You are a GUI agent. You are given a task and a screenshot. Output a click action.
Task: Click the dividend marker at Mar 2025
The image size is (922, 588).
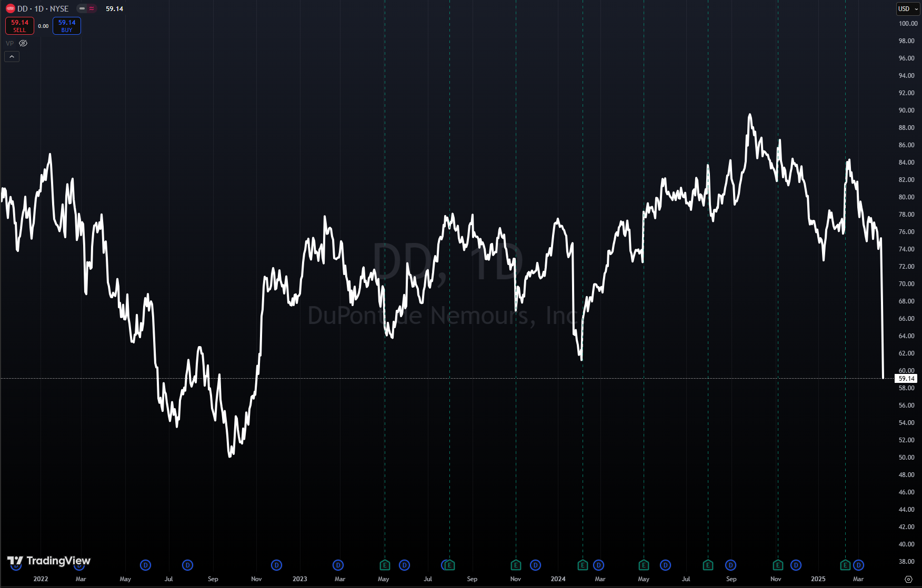[858, 565]
